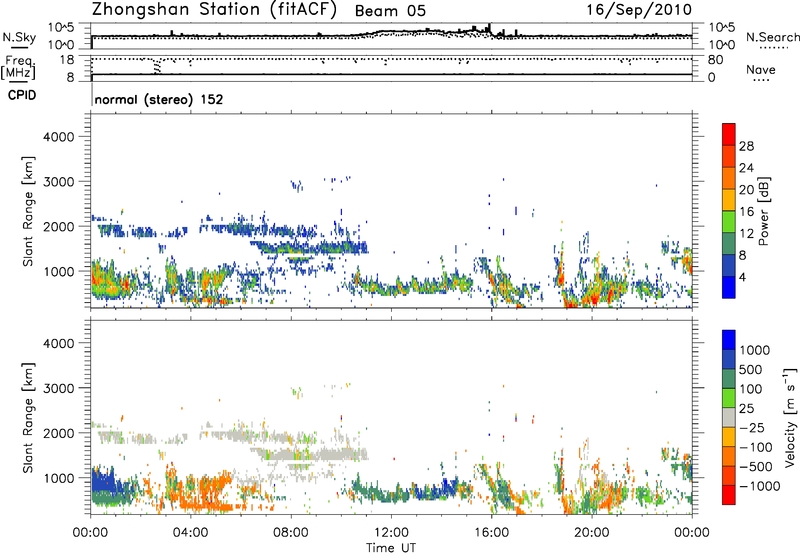The image size is (800, 554).
Task: Click '4000' tick in velocity panel
Action: coord(58,343)
